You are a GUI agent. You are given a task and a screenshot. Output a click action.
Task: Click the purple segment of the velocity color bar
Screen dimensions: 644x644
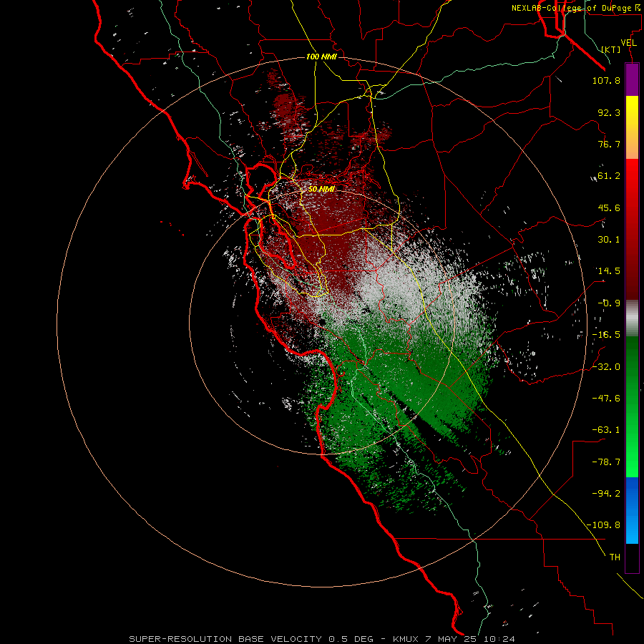click(x=632, y=79)
